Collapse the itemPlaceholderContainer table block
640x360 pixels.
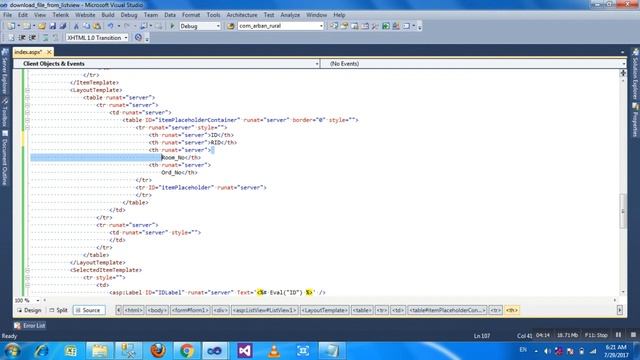pos(27,120)
